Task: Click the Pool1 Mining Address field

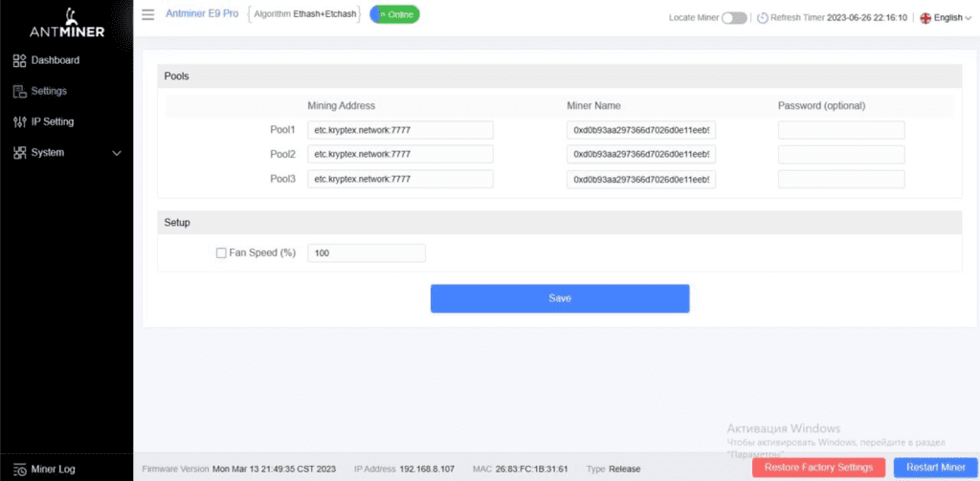Action: point(400,130)
